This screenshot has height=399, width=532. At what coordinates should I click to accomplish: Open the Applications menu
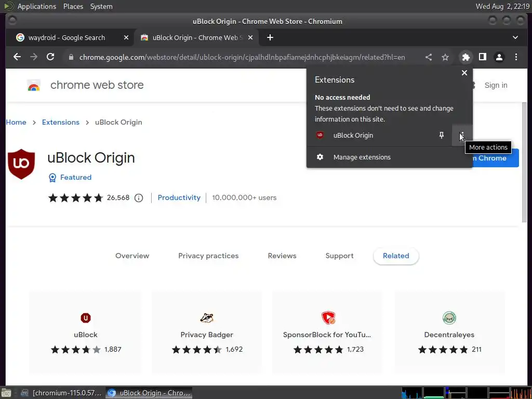37,6
